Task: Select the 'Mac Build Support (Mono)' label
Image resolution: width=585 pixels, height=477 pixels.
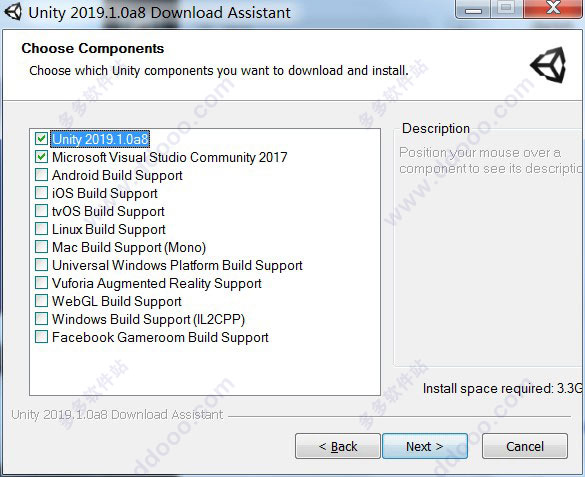Action: point(129,247)
